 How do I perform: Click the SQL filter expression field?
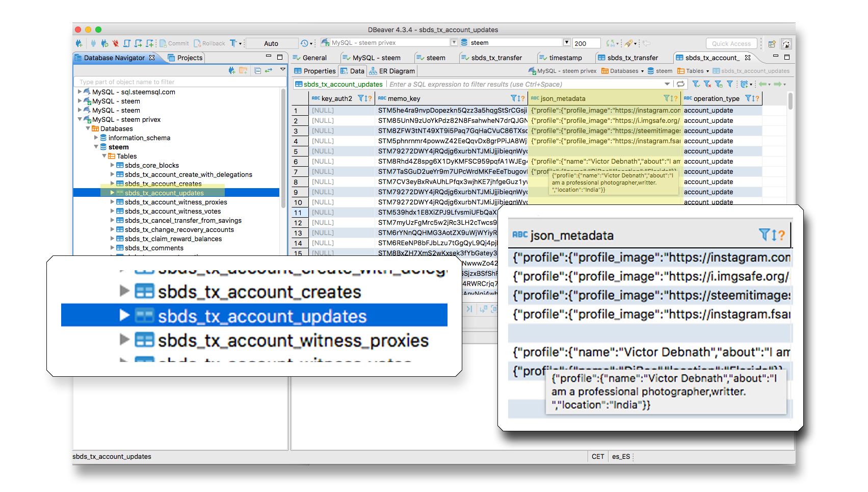[525, 84]
